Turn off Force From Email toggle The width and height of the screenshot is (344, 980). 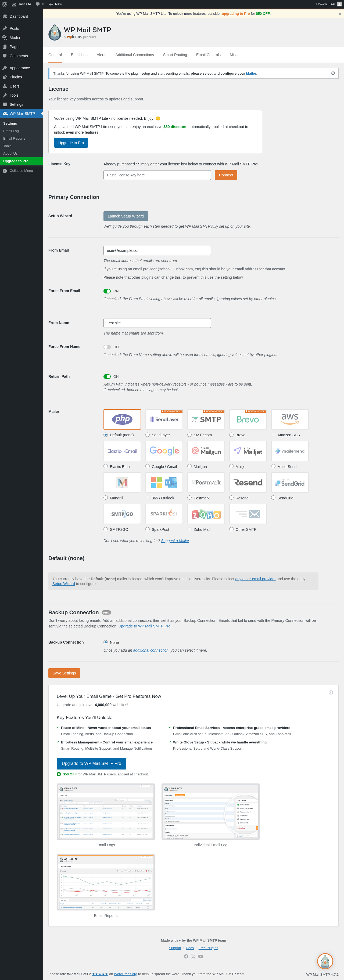(107, 291)
